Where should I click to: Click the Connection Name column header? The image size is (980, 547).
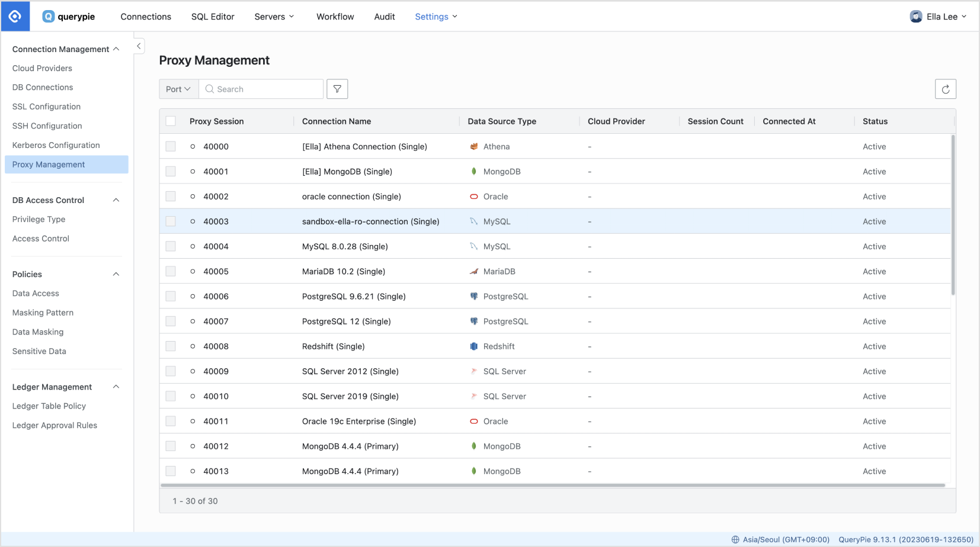(337, 121)
